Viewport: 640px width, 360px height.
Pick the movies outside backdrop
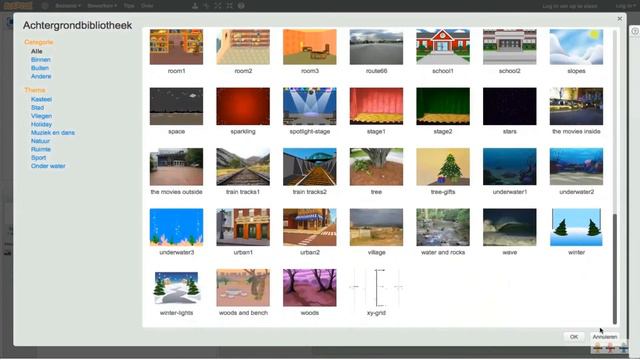pyautogui.click(x=176, y=167)
